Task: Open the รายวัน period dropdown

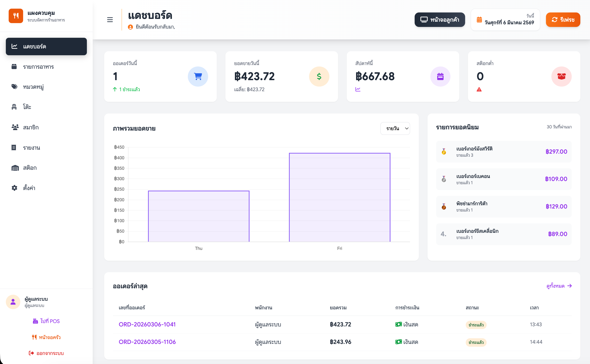Action: coord(395,128)
